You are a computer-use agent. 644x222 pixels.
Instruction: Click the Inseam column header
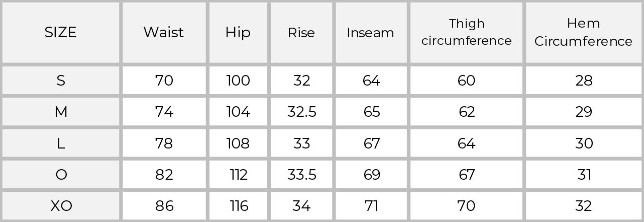tap(371, 33)
